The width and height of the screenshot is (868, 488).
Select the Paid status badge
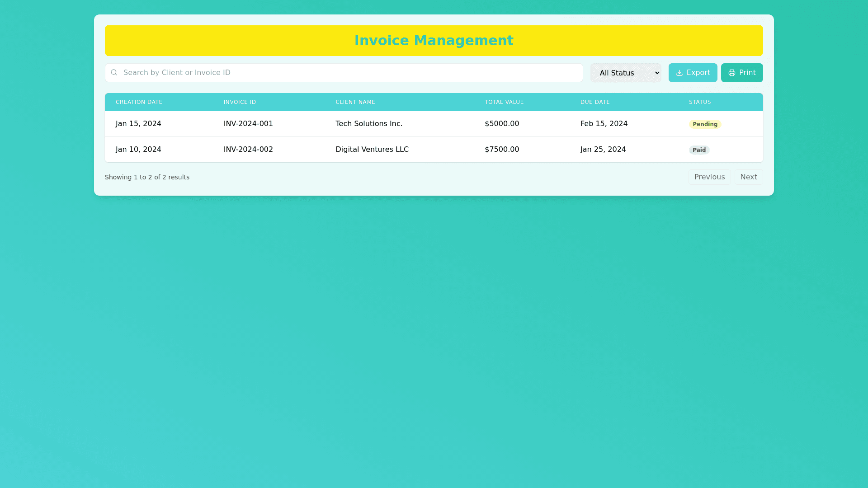[698, 150]
